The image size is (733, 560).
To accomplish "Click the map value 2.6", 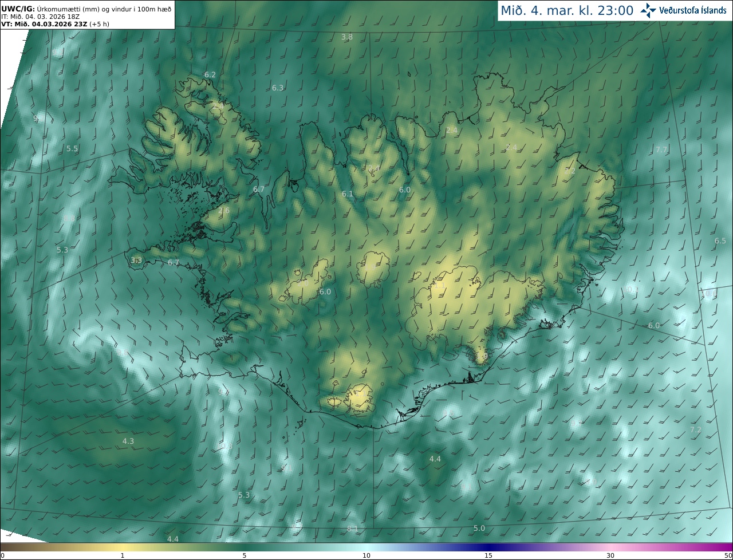I will click(x=224, y=210).
